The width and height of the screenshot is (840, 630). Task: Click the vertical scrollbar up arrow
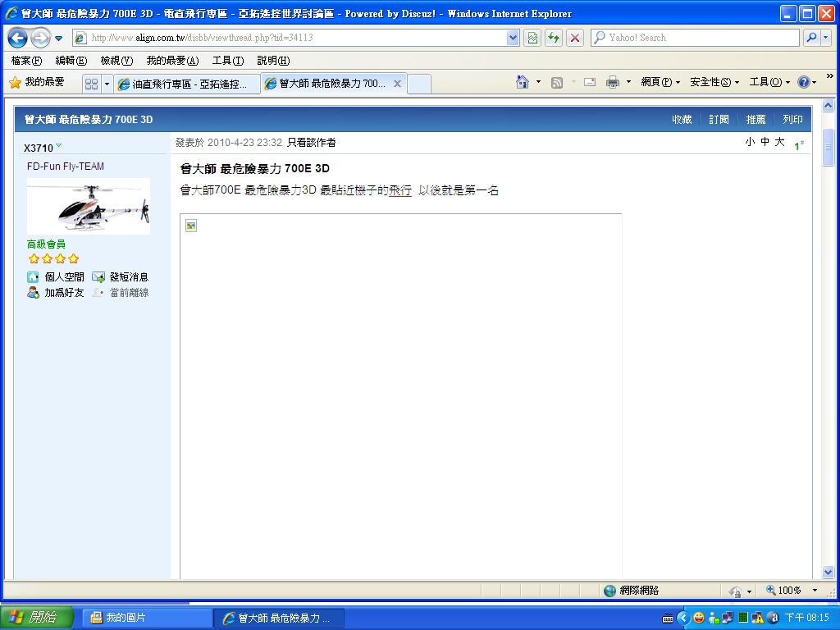829,106
